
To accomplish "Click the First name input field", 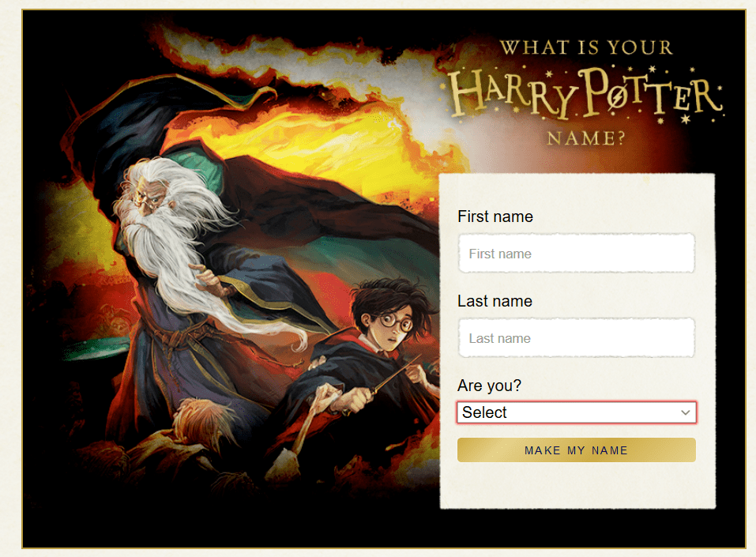I will pyautogui.click(x=576, y=253).
